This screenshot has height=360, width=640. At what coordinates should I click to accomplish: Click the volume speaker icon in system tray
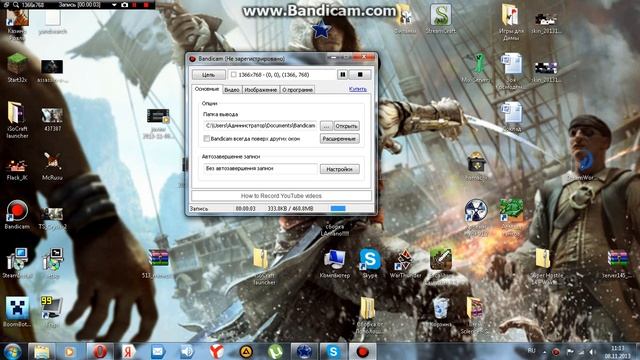coord(592,352)
